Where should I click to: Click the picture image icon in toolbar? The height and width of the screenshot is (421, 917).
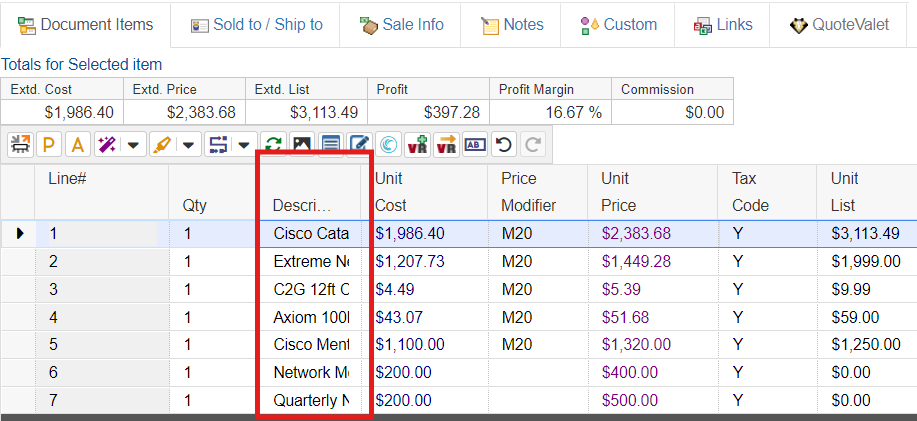(x=301, y=145)
